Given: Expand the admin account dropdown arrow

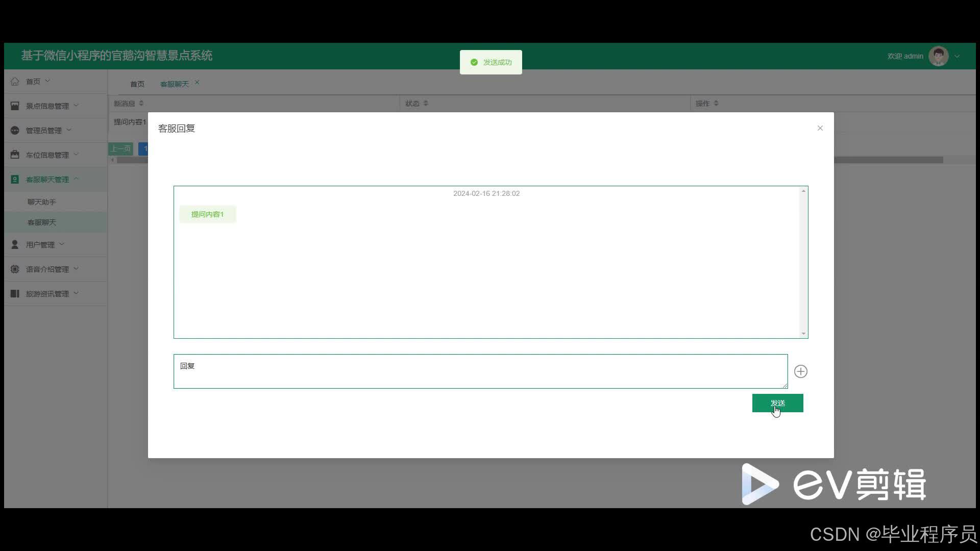Looking at the screenshot, I should pyautogui.click(x=957, y=57).
